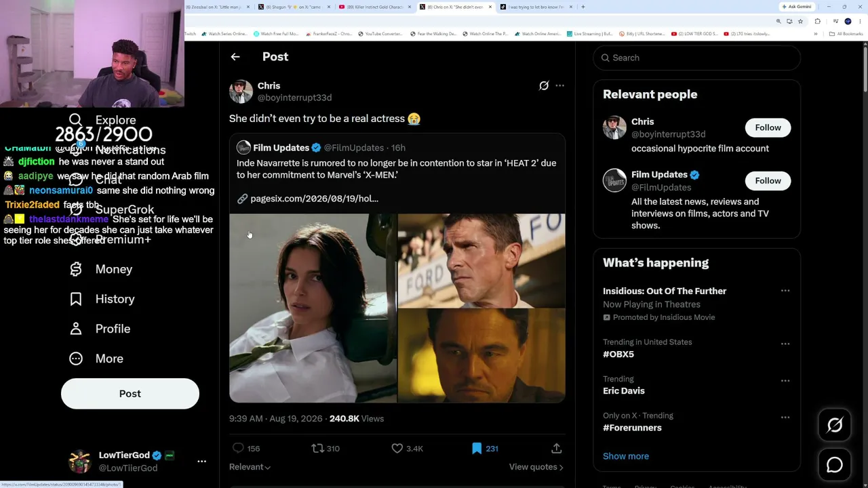Image resolution: width=868 pixels, height=488 pixels.
Task: Open LowTierGod account switcher options
Action: point(201,462)
